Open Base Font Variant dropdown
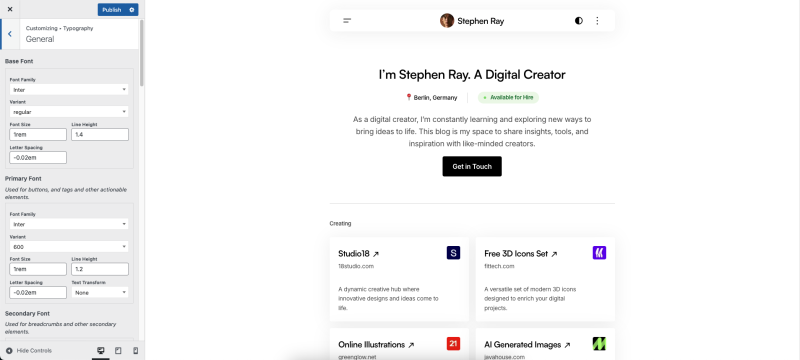This screenshot has height=360, width=800. (69, 112)
